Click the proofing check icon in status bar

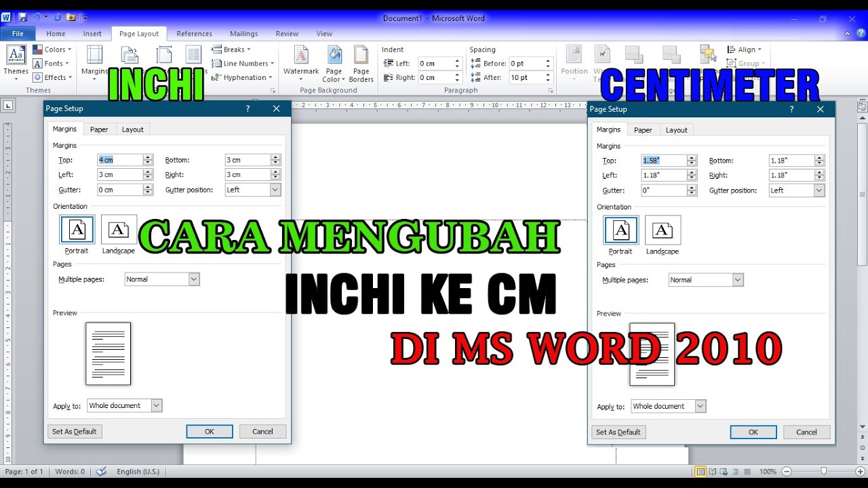pyautogui.click(x=101, y=471)
